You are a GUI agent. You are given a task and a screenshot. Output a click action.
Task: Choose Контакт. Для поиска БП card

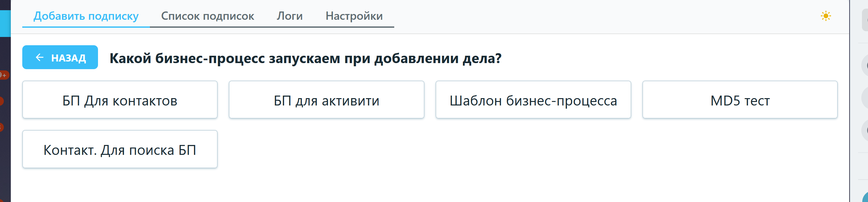[120, 149]
